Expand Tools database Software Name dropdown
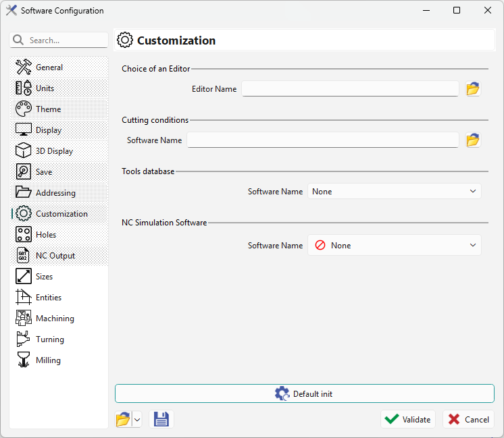This screenshot has height=438, width=504. pos(394,192)
